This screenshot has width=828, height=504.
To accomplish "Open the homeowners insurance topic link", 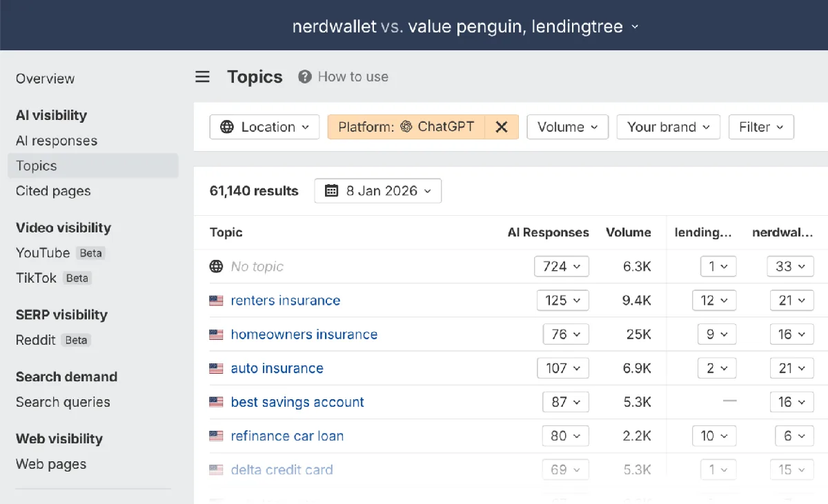I will 304,334.
